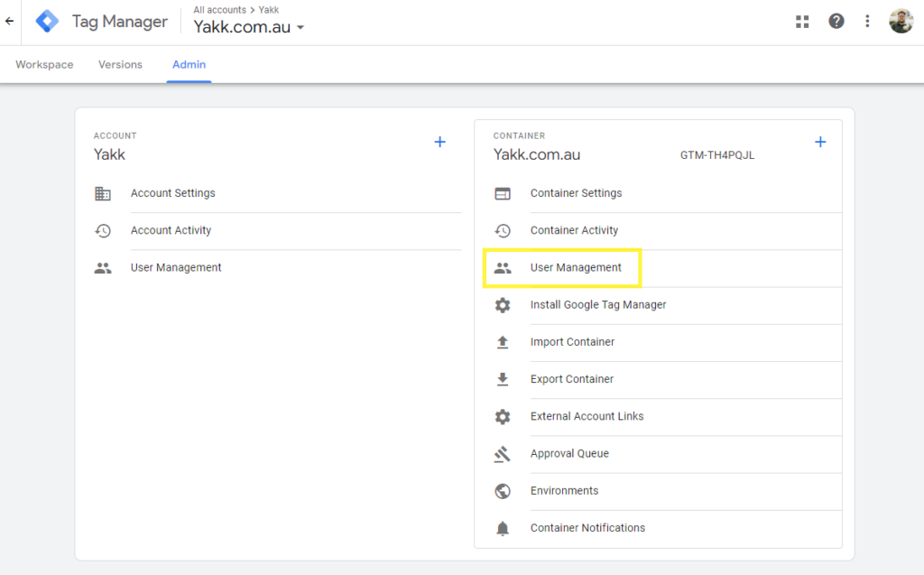The height and width of the screenshot is (575, 924).
Task: Expand the Yakk.com.au container dropdown
Action: 300,28
